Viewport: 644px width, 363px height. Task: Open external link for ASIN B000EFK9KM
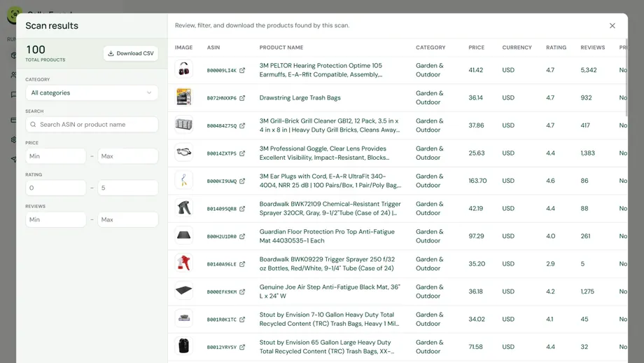(x=242, y=292)
